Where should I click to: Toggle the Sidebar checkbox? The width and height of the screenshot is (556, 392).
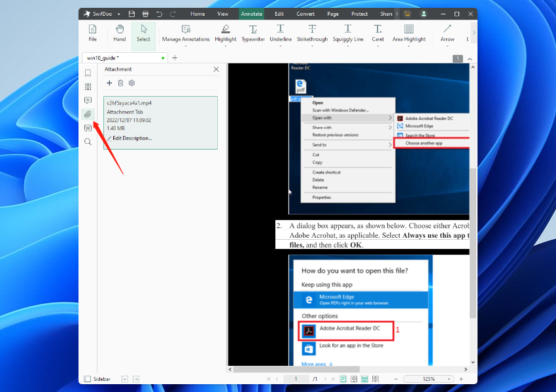pos(87,379)
